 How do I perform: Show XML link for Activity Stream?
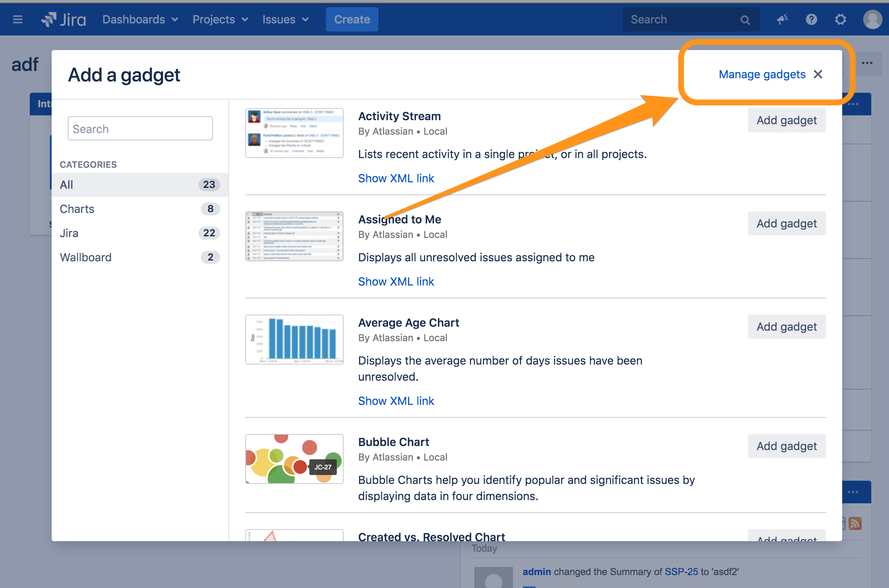pyautogui.click(x=396, y=178)
